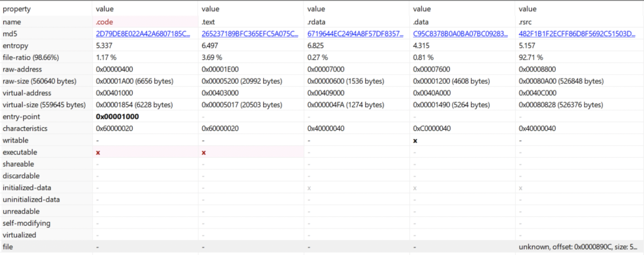The image size is (644, 255).
Task: Click virtual-address 0x00409000
Action: coord(326,93)
